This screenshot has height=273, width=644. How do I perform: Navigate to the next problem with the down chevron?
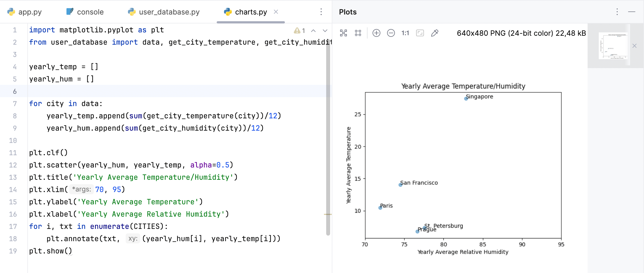(x=325, y=31)
